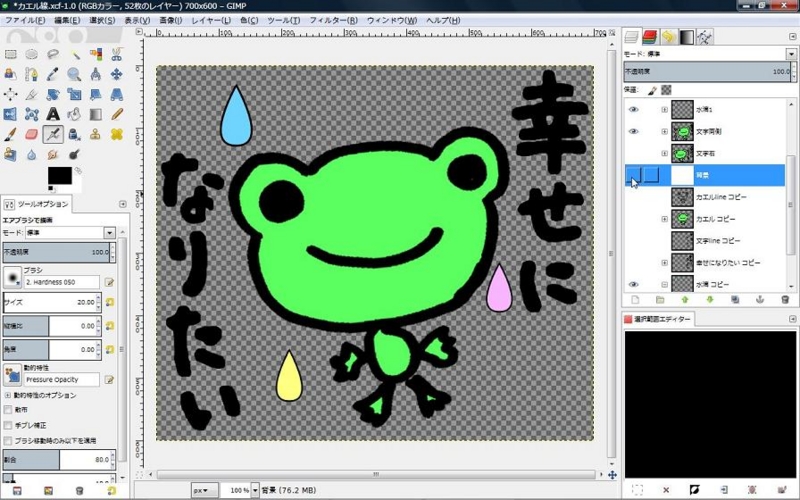This screenshot has width=800, height=500.
Task: Open the px unit dropdown in status bar
Action: pos(205,490)
